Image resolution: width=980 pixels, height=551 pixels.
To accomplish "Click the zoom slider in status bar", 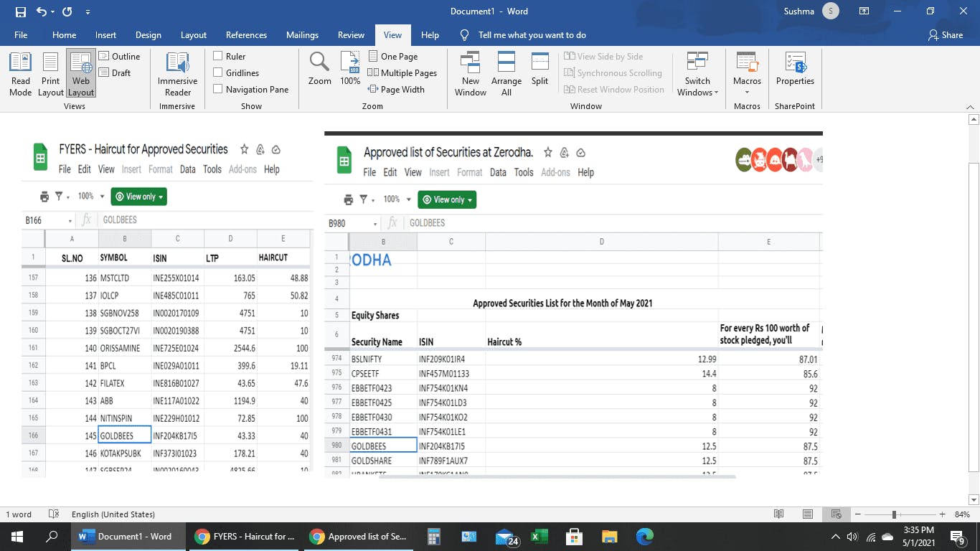I will tap(894, 514).
